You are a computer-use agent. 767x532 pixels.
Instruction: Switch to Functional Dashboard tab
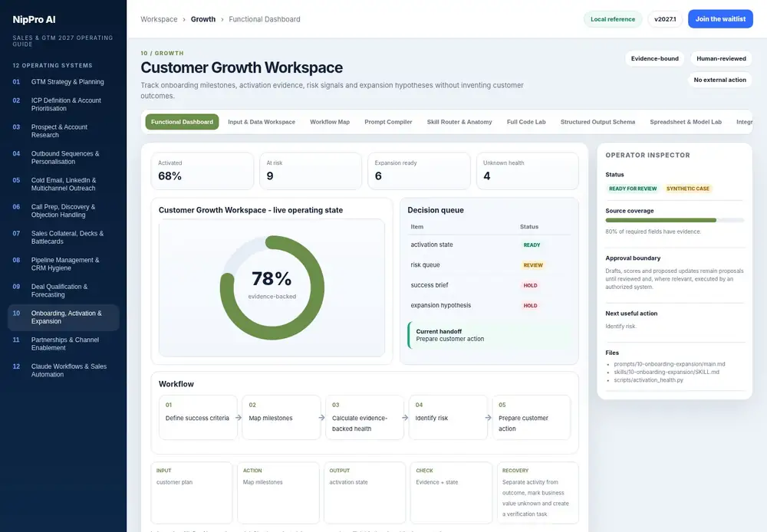coord(182,122)
